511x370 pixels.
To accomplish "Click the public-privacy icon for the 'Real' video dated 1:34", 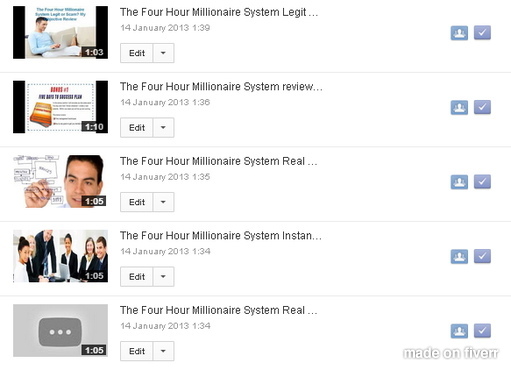I will [459, 331].
